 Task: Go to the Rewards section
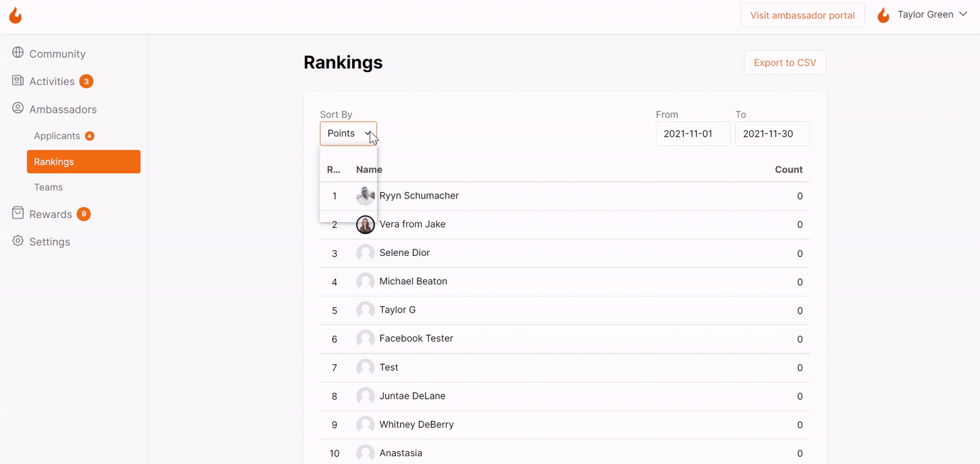click(50, 215)
